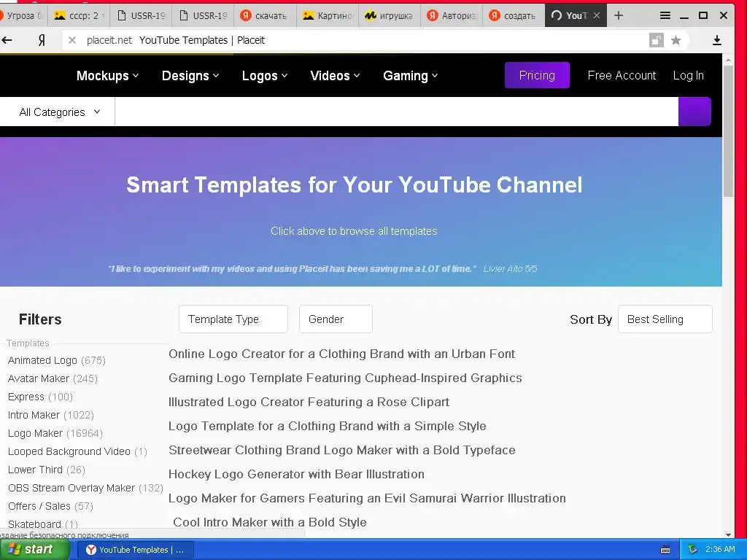
Task: Open Gaming Logo Template Cuphead-Inspired Graphics
Action: point(345,378)
